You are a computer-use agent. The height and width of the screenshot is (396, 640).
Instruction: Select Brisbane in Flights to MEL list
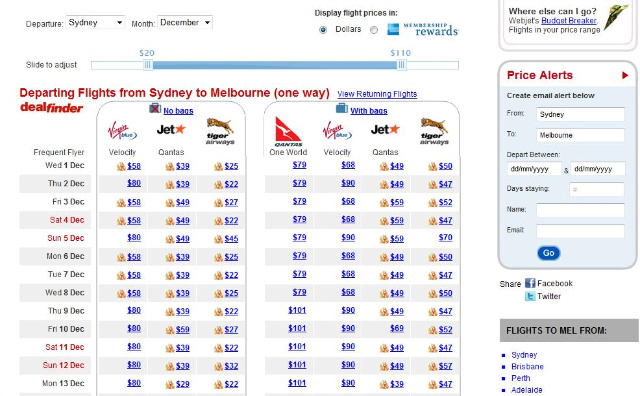point(527,367)
